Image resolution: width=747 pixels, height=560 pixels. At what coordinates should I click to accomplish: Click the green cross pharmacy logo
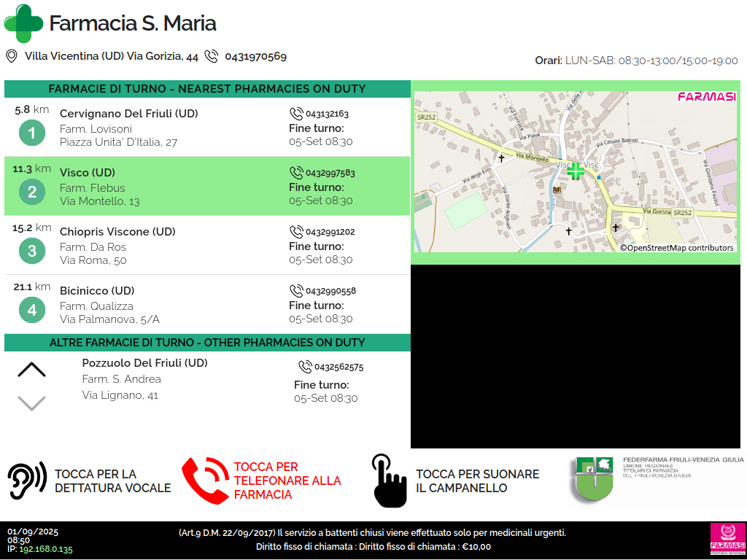click(x=24, y=23)
